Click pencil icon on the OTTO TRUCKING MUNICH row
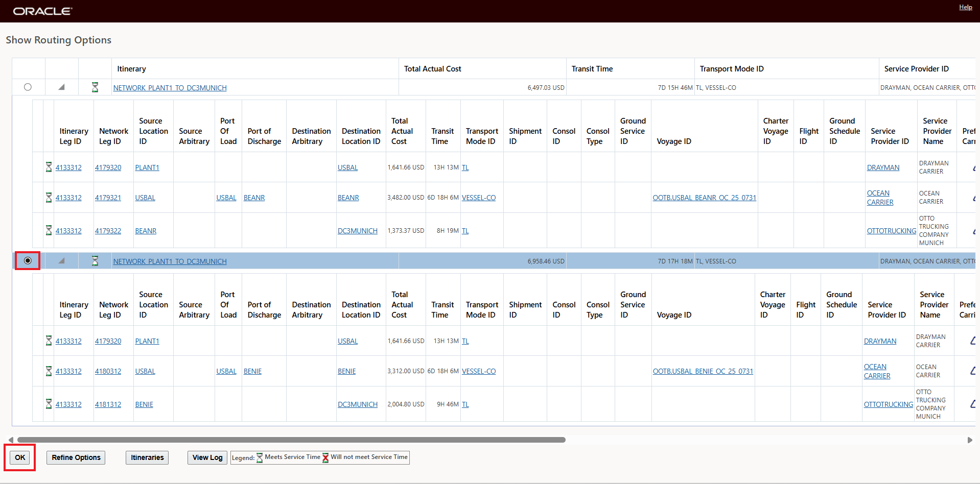Image resolution: width=980 pixels, height=484 pixels. pos(973,231)
